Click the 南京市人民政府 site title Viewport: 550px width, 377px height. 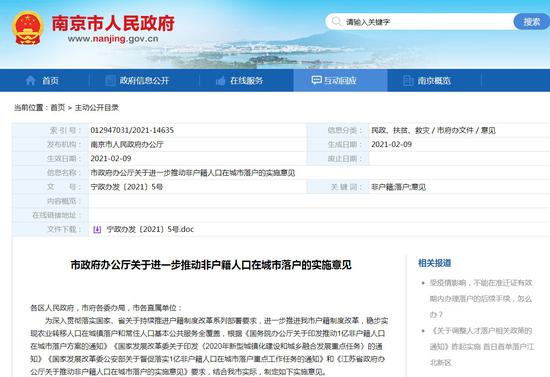113,23
